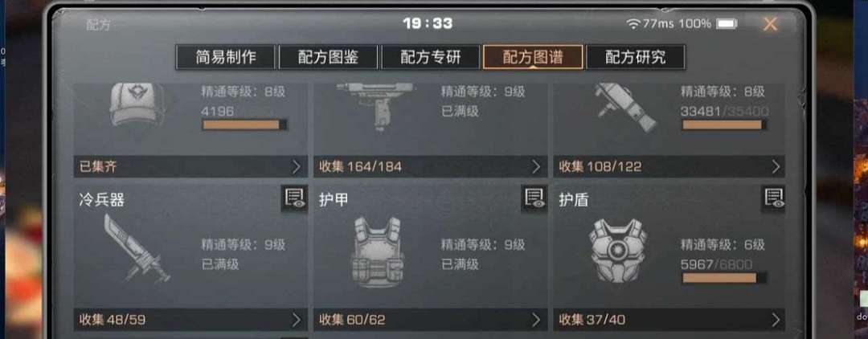Screen dimensions: 868x339
Task: Click the 护盾 5967/6800 progress bar
Action: coord(725,278)
